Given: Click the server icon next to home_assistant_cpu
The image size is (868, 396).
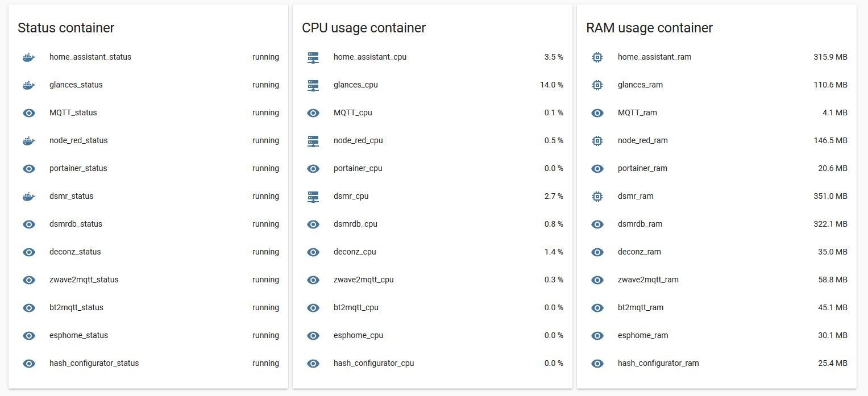Looking at the screenshot, I should tap(313, 57).
